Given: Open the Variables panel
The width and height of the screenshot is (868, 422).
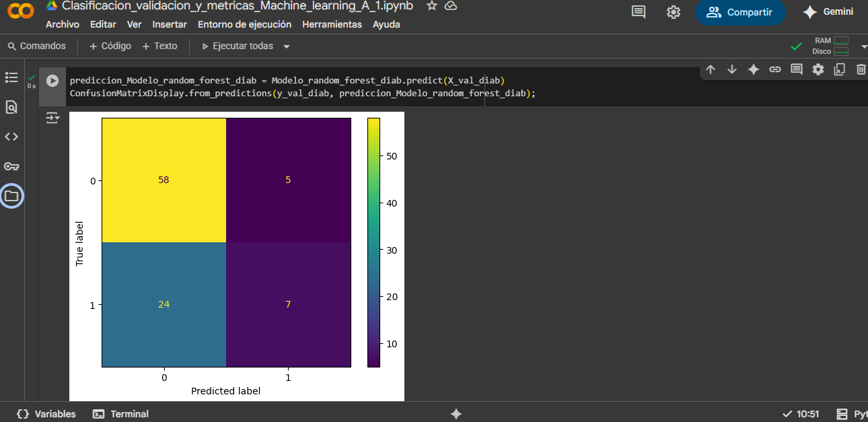Looking at the screenshot, I should (46, 414).
